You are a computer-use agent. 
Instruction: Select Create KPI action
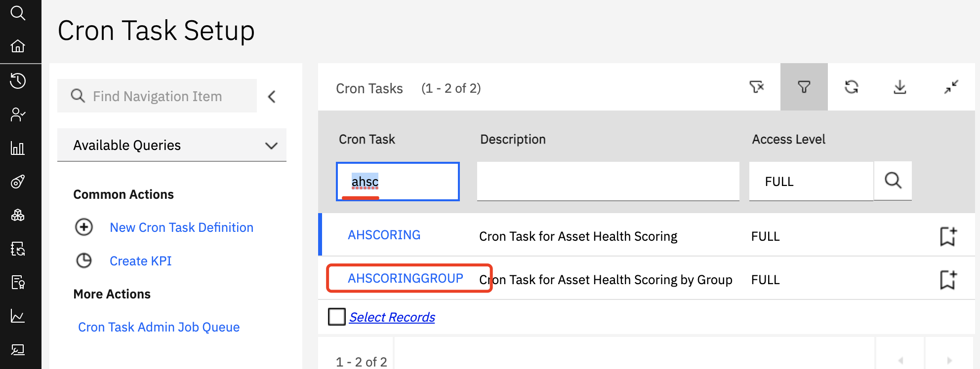tap(141, 261)
